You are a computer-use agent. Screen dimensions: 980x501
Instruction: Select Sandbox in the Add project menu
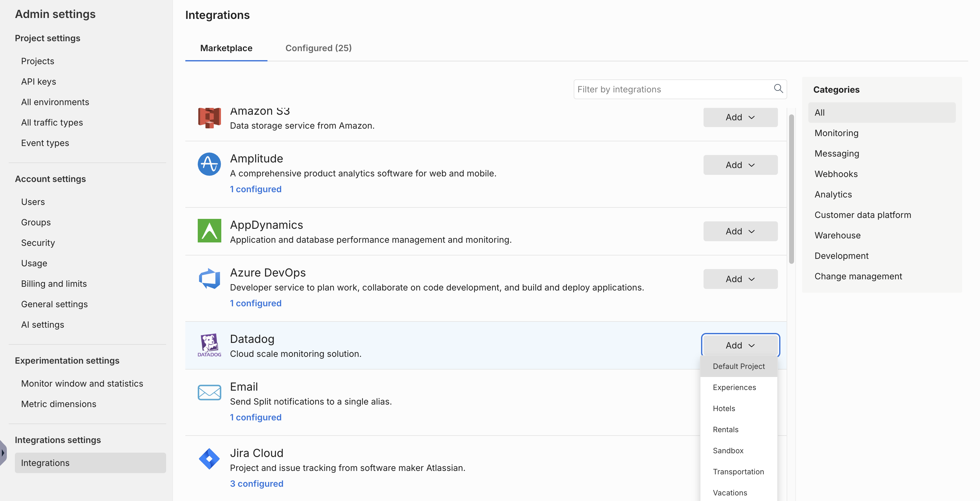click(728, 450)
